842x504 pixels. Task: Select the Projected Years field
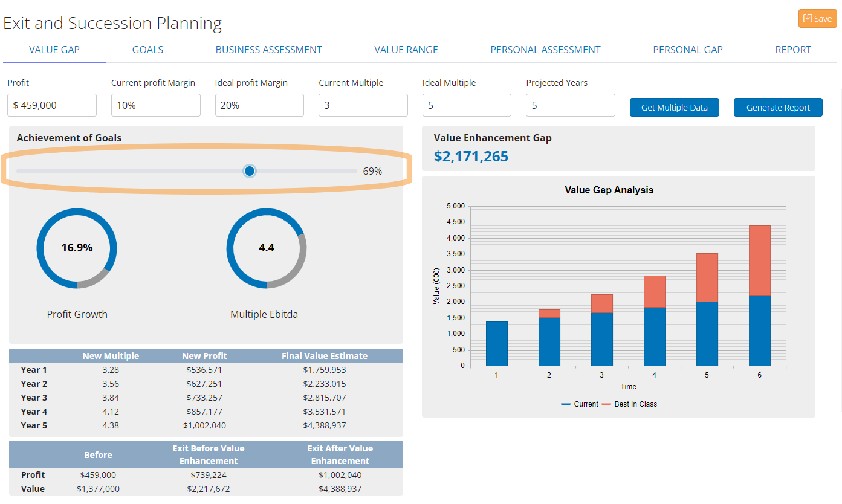[x=570, y=105]
